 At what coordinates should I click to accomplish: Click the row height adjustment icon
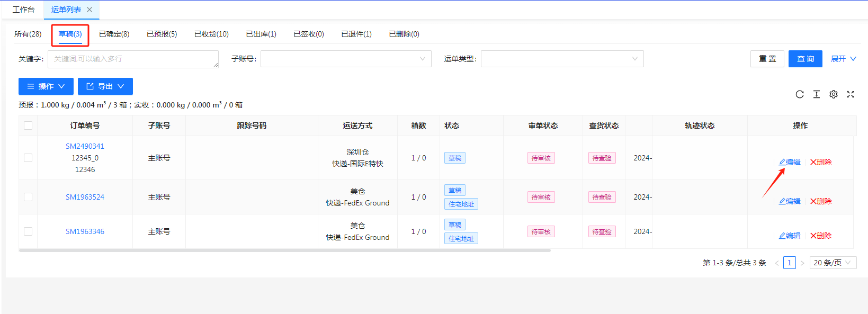coord(817,94)
